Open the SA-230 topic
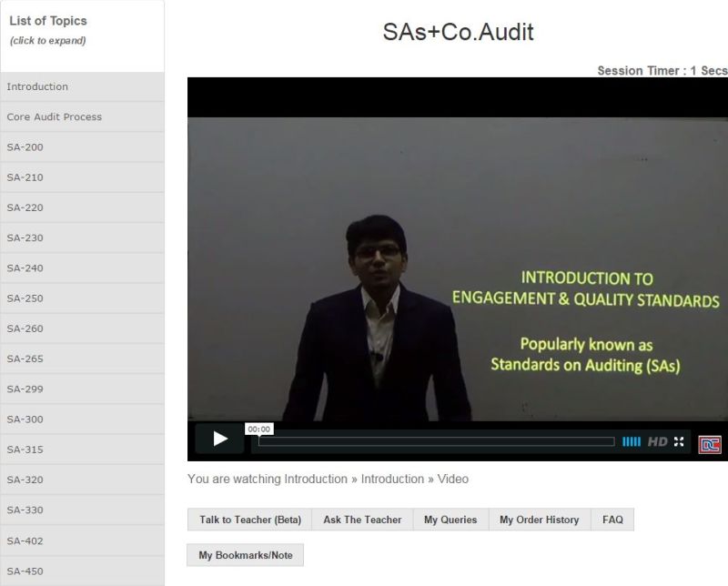Screen dimensions: 728x586 82,237
